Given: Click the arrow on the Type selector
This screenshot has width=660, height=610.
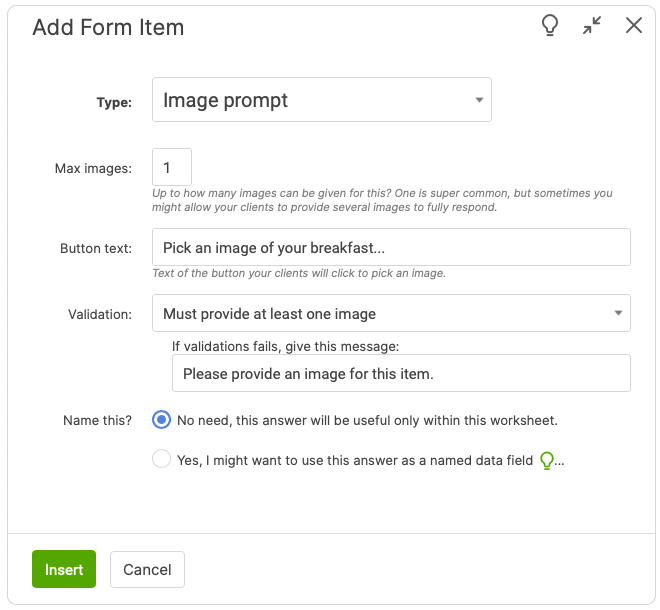Looking at the screenshot, I should pyautogui.click(x=479, y=100).
